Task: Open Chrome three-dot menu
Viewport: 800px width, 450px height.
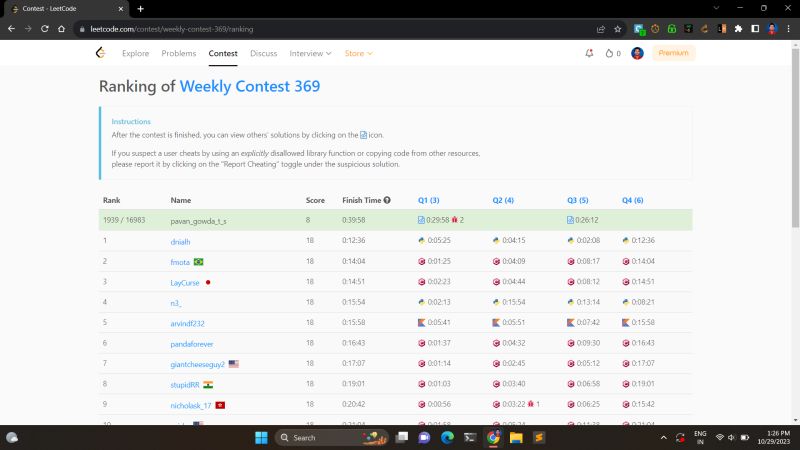Action: [789, 29]
